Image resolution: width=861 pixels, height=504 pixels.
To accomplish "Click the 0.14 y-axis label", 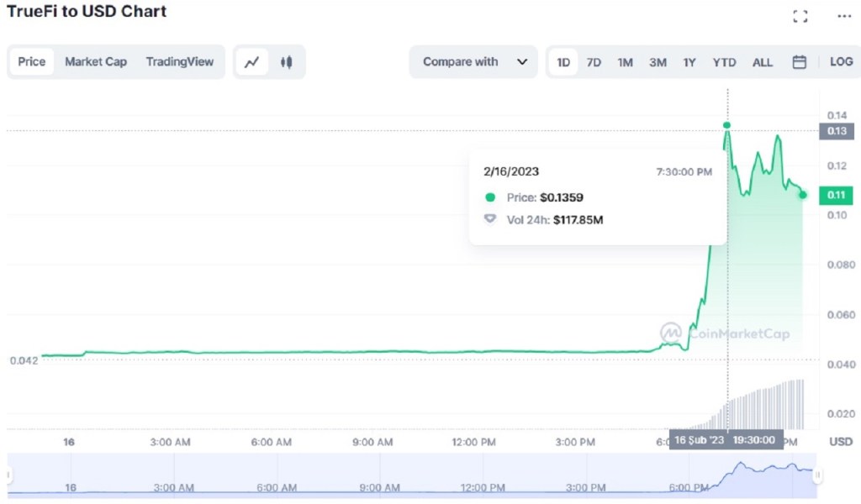I will [x=837, y=115].
